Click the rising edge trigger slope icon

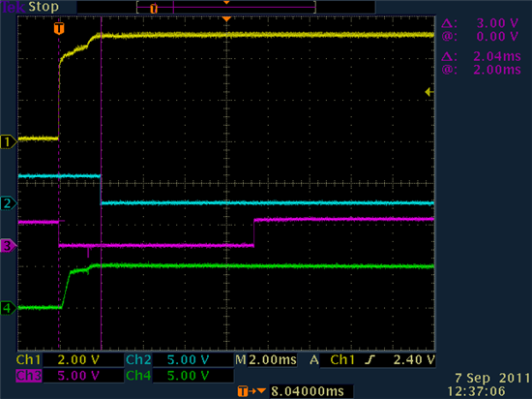[x=369, y=359]
